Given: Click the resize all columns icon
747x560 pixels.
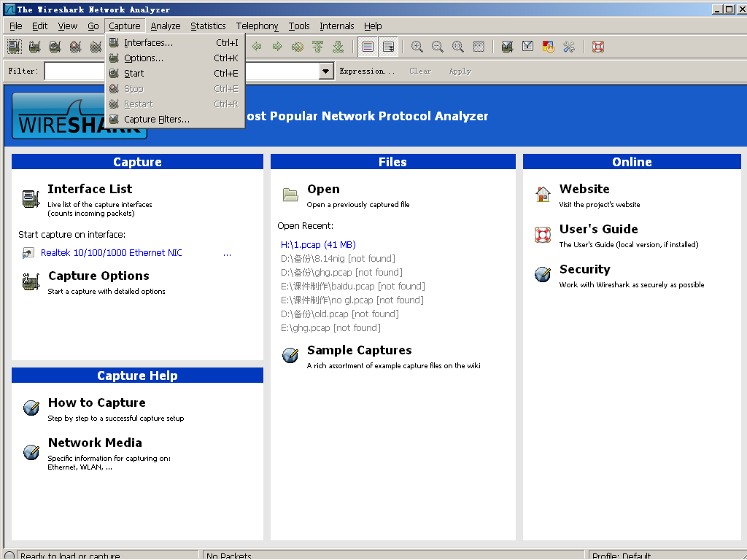Looking at the screenshot, I should click(x=479, y=47).
